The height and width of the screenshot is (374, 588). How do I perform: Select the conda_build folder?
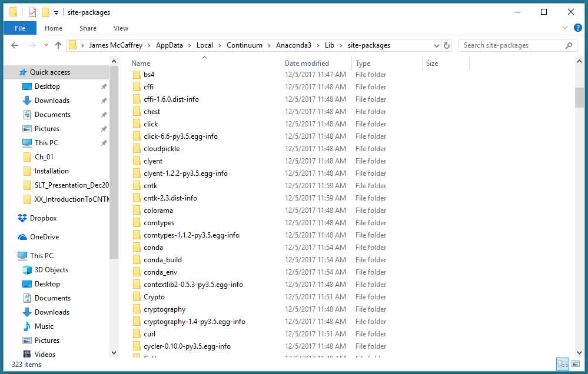coord(162,260)
